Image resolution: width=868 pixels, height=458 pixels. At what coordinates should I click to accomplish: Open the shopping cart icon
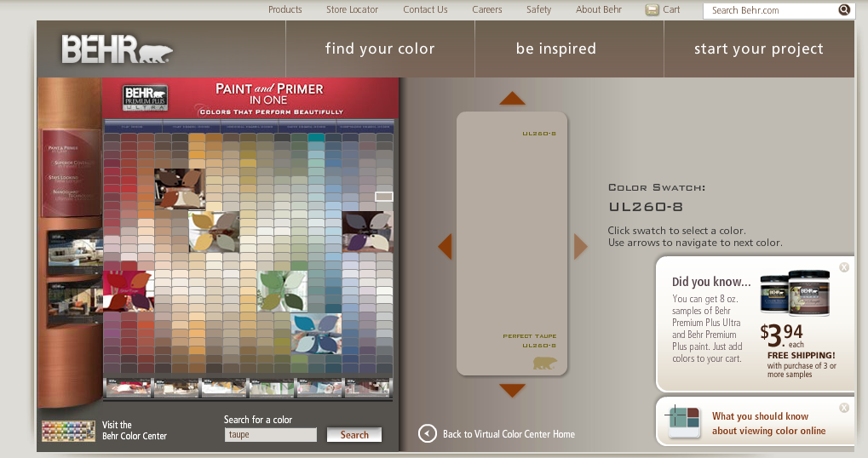tap(652, 10)
